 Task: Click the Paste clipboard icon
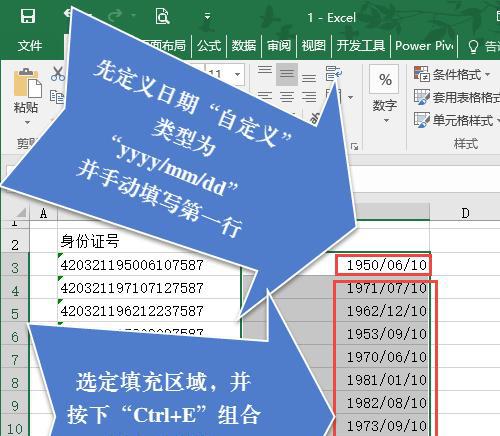click(x=27, y=83)
